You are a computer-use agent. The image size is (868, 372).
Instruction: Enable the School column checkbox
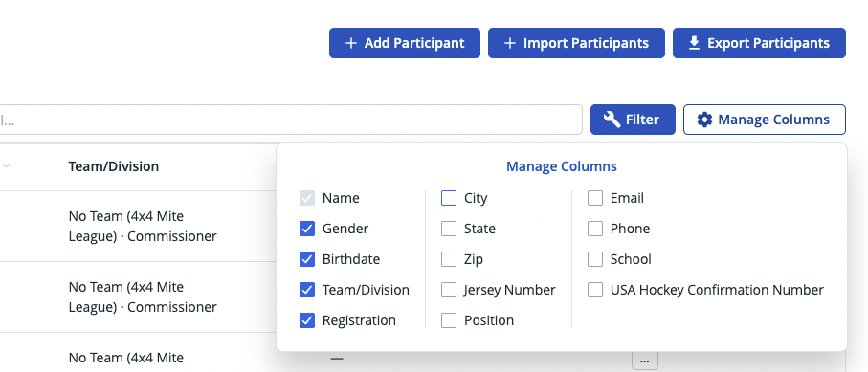595,259
